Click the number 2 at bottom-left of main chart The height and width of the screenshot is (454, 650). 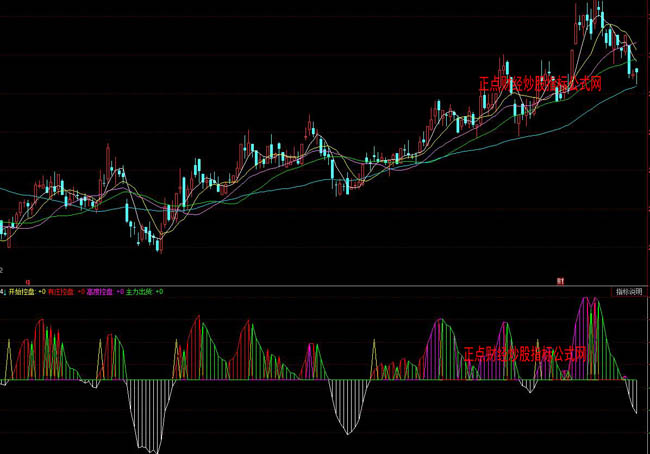pos(3,270)
